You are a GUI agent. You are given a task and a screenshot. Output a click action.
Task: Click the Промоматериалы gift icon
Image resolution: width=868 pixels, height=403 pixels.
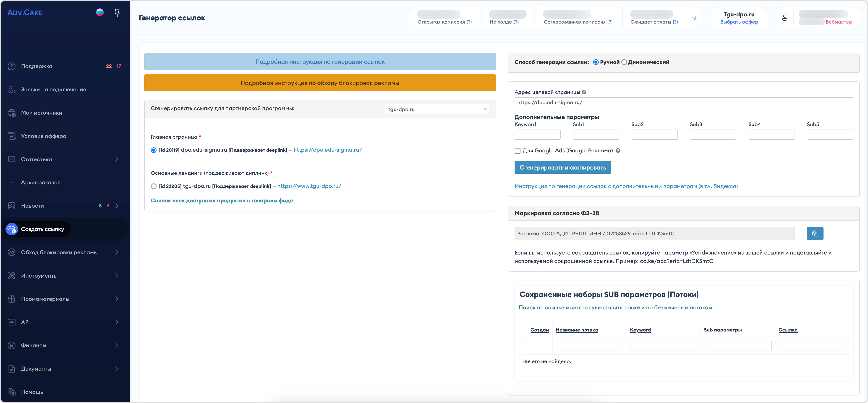(x=12, y=299)
